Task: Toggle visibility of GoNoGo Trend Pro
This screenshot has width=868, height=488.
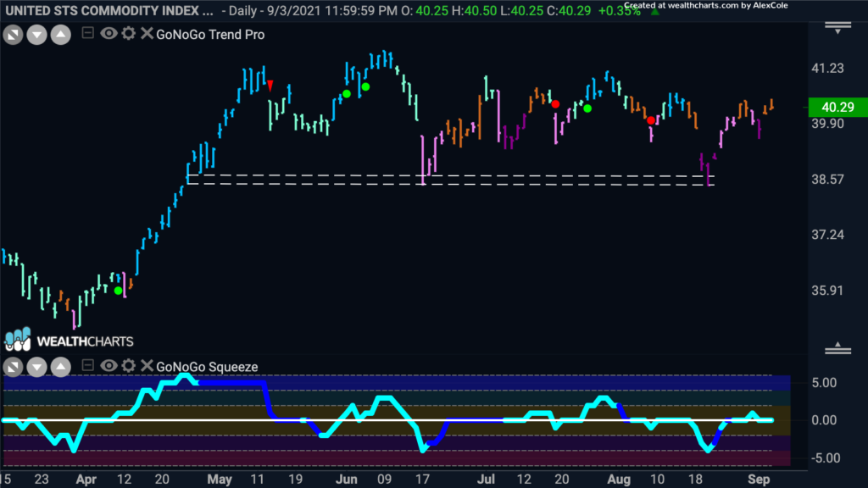Action: point(108,34)
